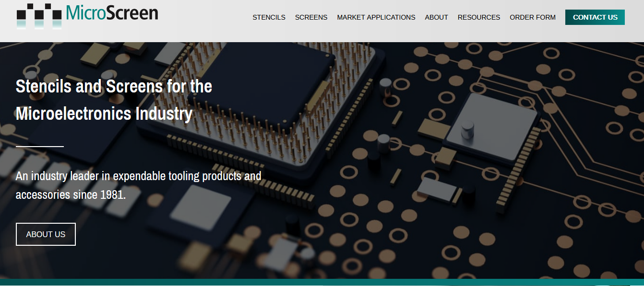Click the MicroScreen logo

coord(87,15)
